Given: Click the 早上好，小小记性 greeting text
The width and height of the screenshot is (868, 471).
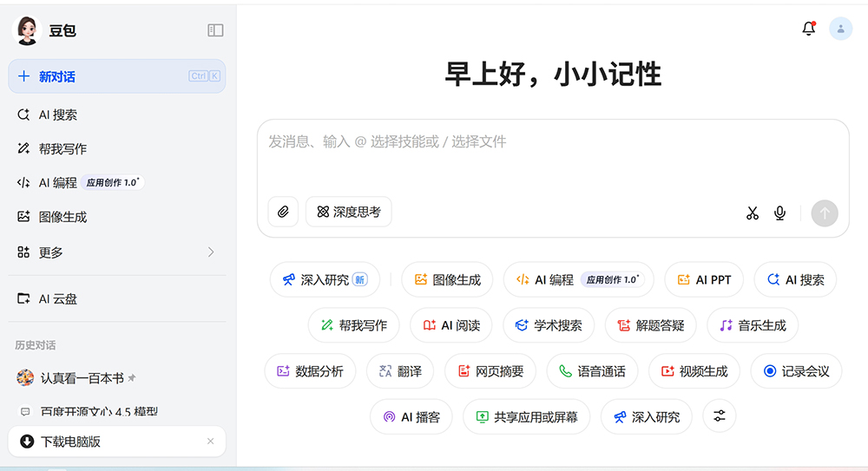Looking at the screenshot, I should (552, 75).
